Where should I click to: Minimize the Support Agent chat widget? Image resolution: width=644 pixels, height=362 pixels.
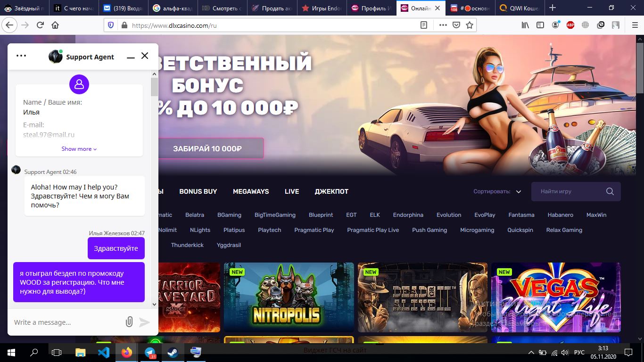click(x=131, y=57)
